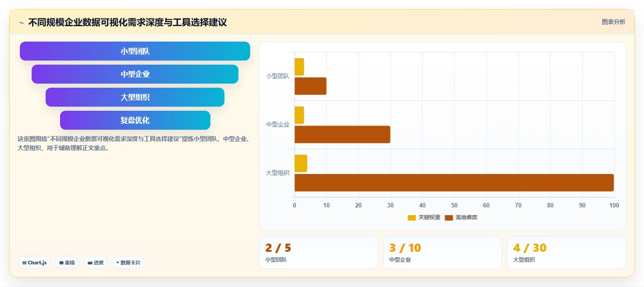
Task: Click the x-axis tick label 100
Action: (x=614, y=205)
